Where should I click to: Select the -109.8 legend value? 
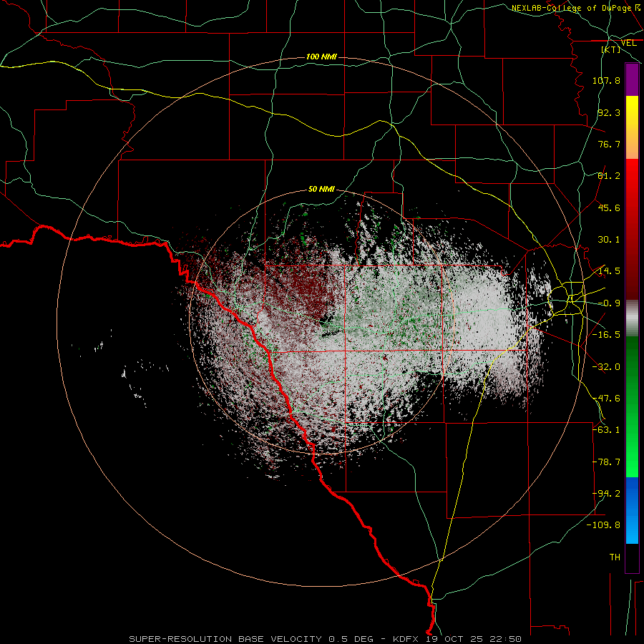click(603, 525)
